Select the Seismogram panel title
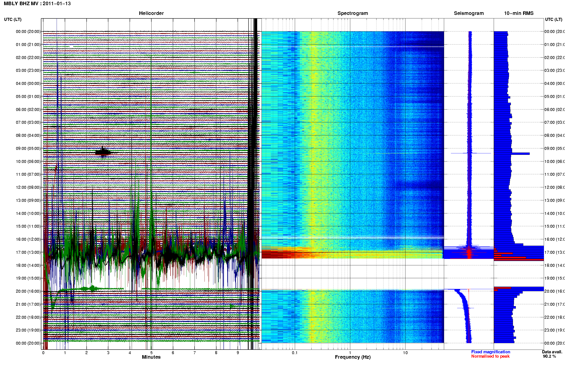Screen dimensions: 588x368 469,13
